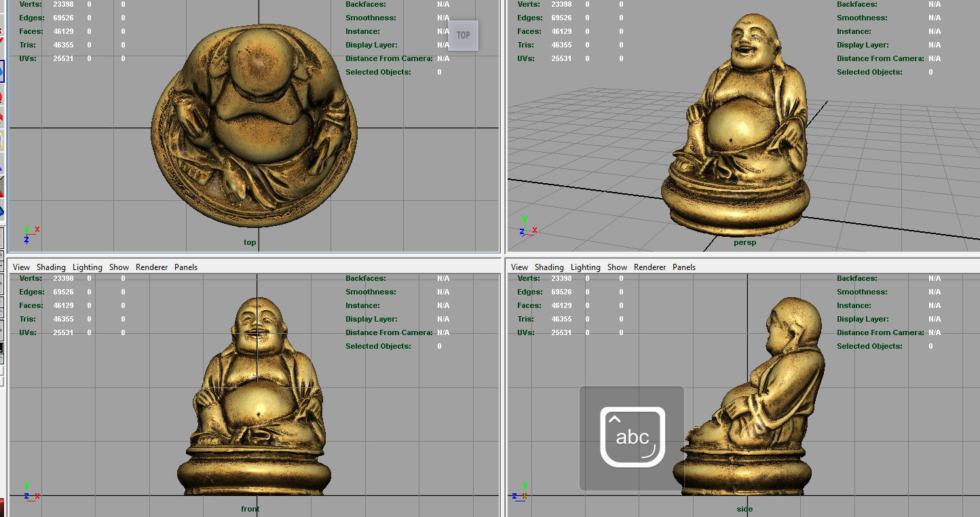Open Lighting menu of the side panel

pyautogui.click(x=586, y=267)
